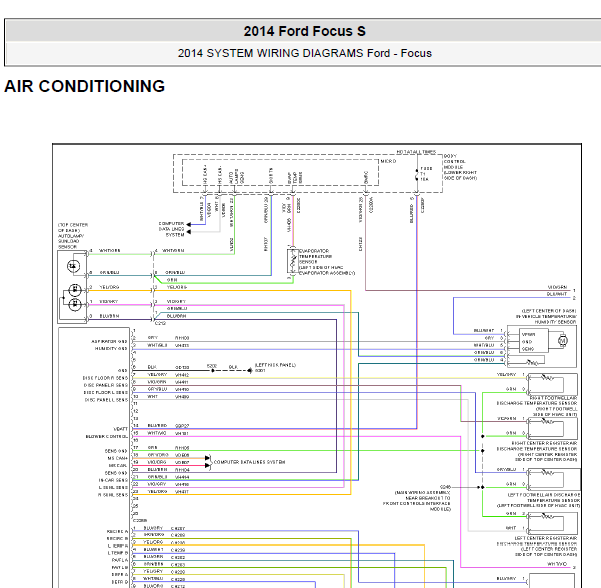The image size is (601, 588).
Task: Click the 'IN-VEHICLE TEMPERATURE/HUMIDITY SENSOR' label
Action: click(546, 316)
